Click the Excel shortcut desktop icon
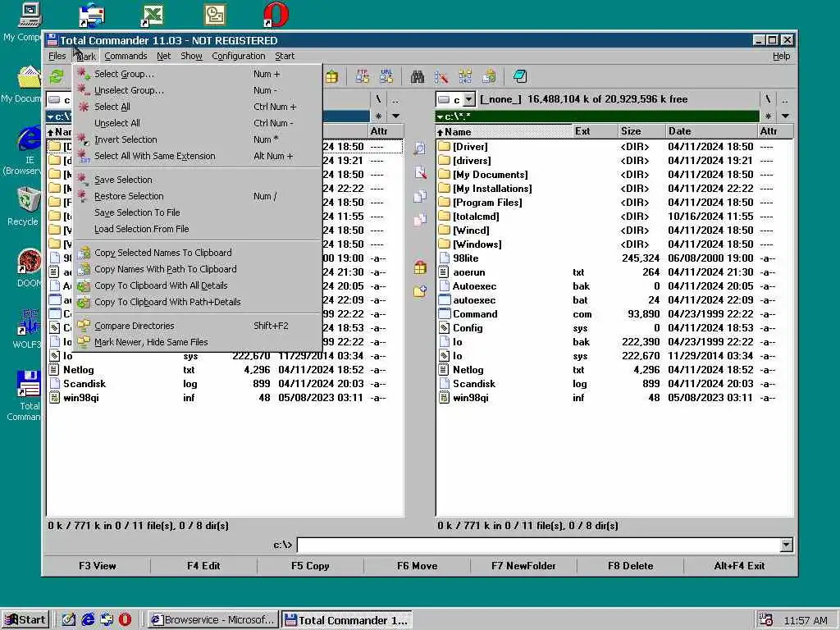Viewport: 840px width, 630px height. click(152, 15)
